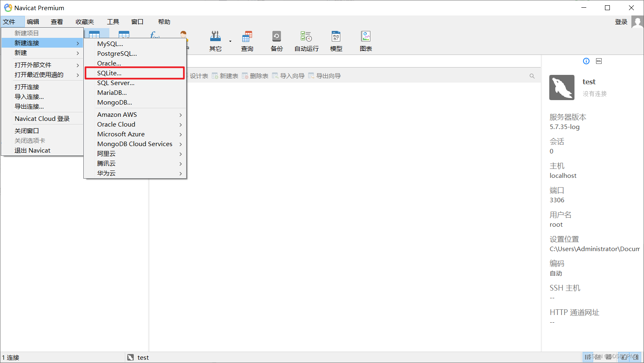The height and width of the screenshot is (363, 644).
Task: Click the 查询 (Query) toolbar icon
Action: [x=247, y=41]
